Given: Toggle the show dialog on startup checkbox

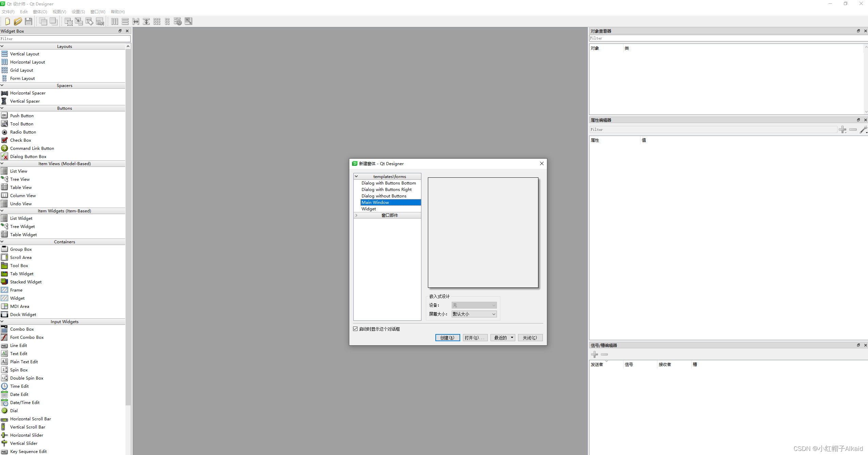Looking at the screenshot, I should click(x=355, y=329).
